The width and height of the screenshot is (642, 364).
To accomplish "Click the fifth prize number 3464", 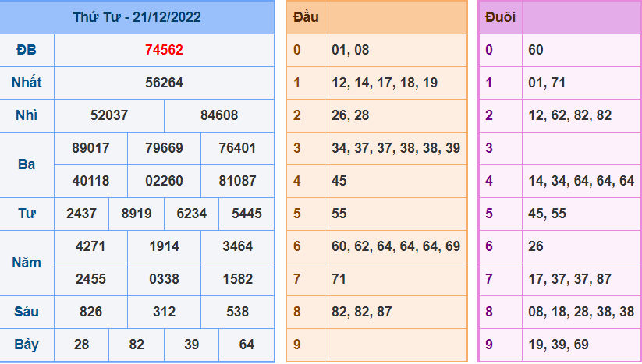I will [x=237, y=246].
